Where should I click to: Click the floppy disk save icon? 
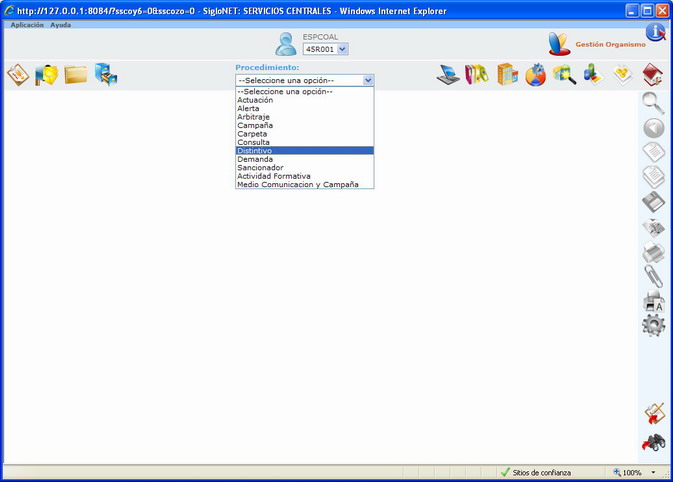click(653, 202)
